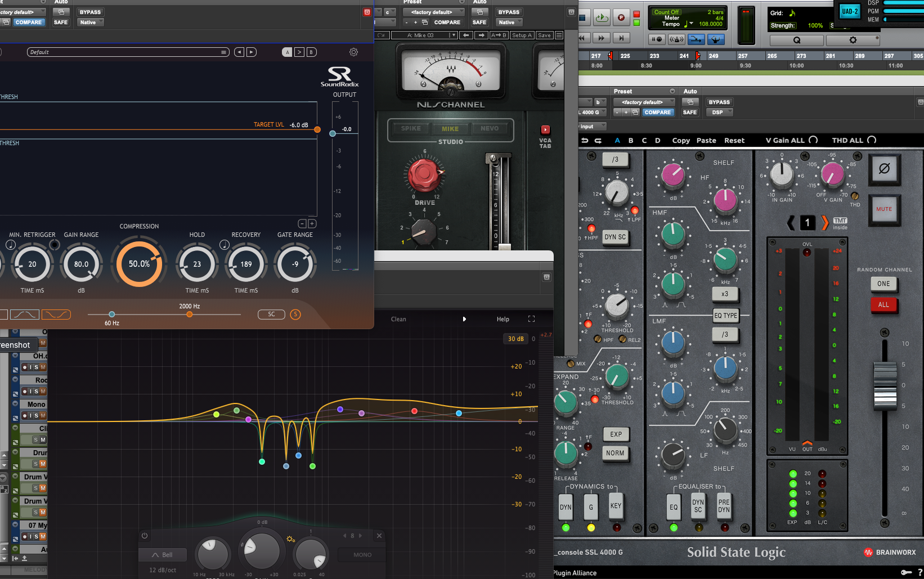This screenshot has height=579, width=924.
Task: Open the NLS factory default preset dropdown
Action: coord(434,12)
